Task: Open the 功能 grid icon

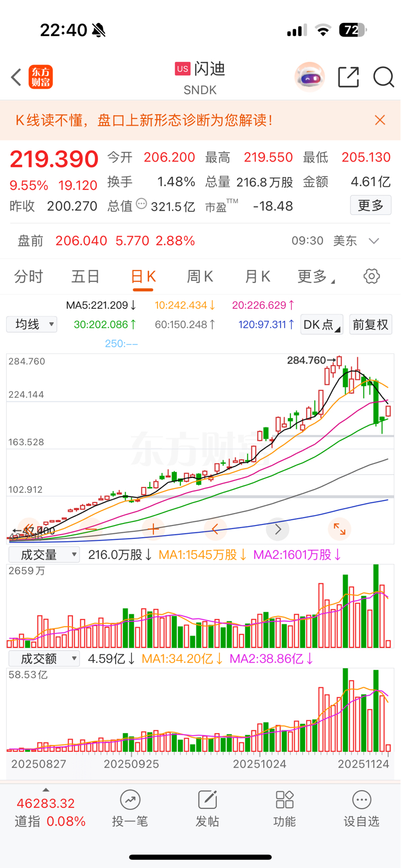Action: [285, 800]
